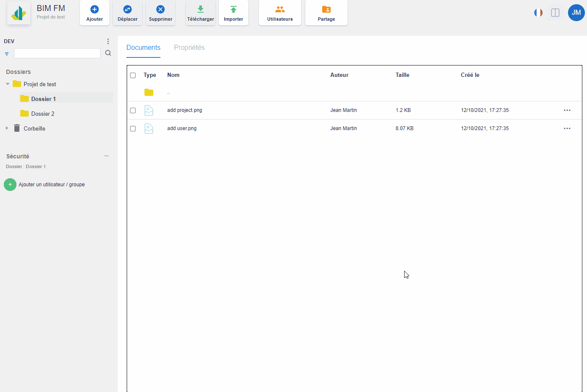Tick the select-all checkbox in header
587x392 pixels.
[x=133, y=75]
